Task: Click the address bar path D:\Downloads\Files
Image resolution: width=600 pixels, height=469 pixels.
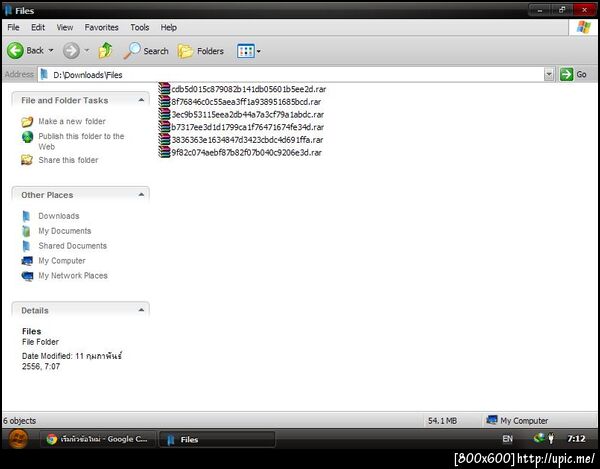Action: (88, 75)
